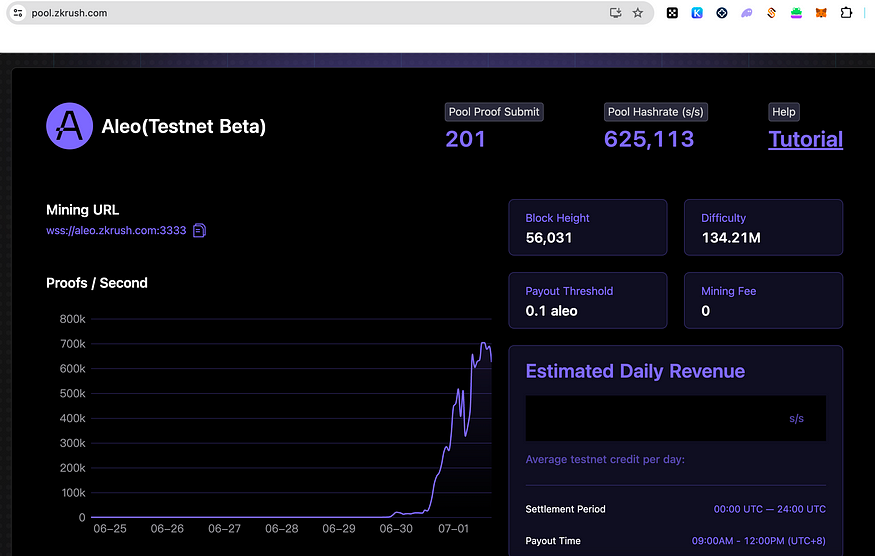Image resolution: width=875 pixels, height=556 pixels.
Task: Click the Aleo(Testnet Beta) title
Action: point(184,127)
